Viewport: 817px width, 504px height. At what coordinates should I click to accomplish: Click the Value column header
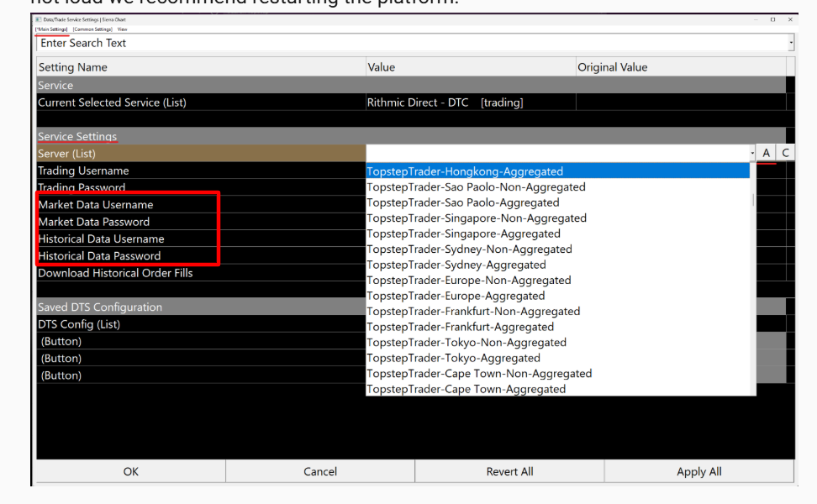pos(471,67)
